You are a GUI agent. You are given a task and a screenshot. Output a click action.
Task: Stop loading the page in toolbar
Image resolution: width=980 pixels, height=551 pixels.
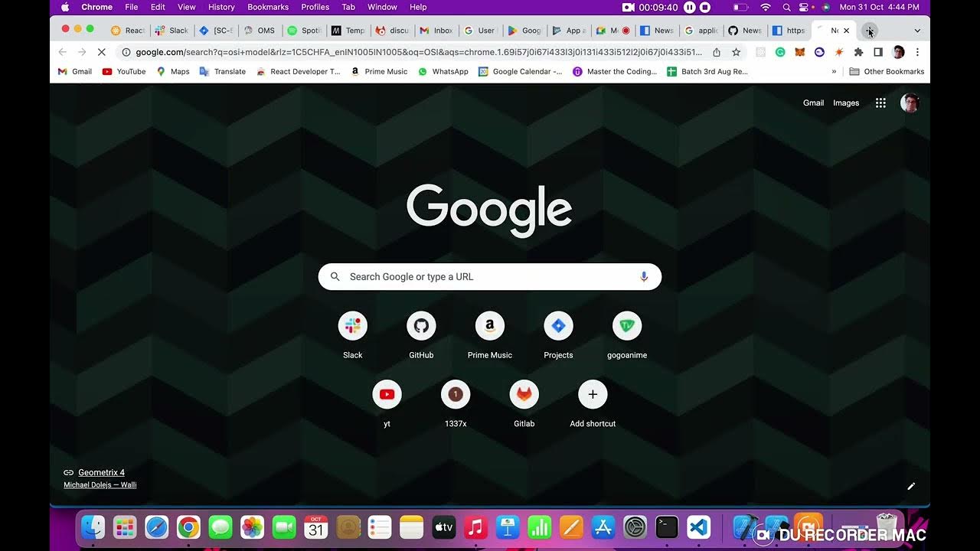(102, 52)
